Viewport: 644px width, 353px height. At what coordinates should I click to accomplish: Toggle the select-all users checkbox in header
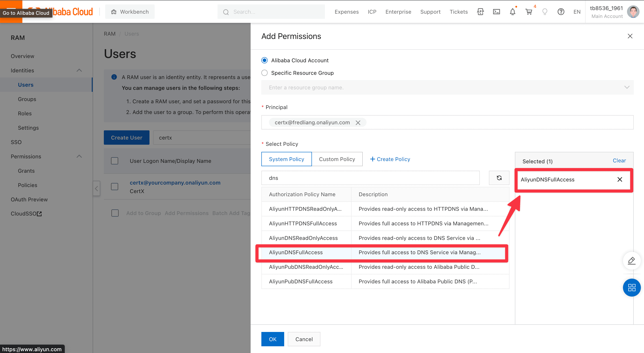pos(115,161)
